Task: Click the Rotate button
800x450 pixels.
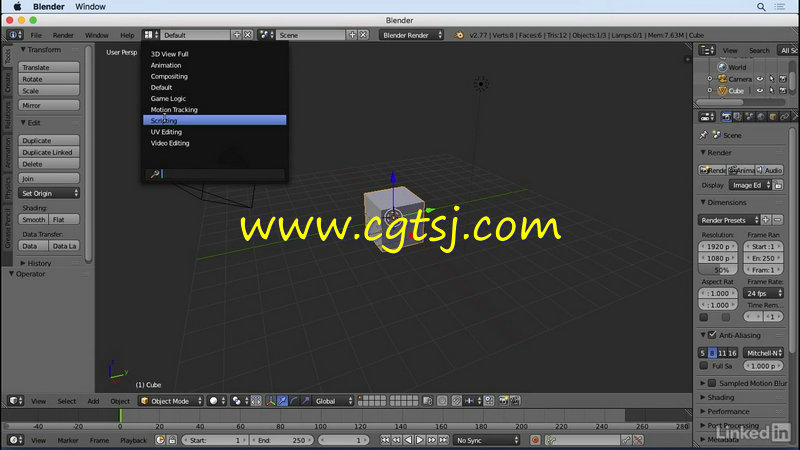Action: tap(49, 79)
